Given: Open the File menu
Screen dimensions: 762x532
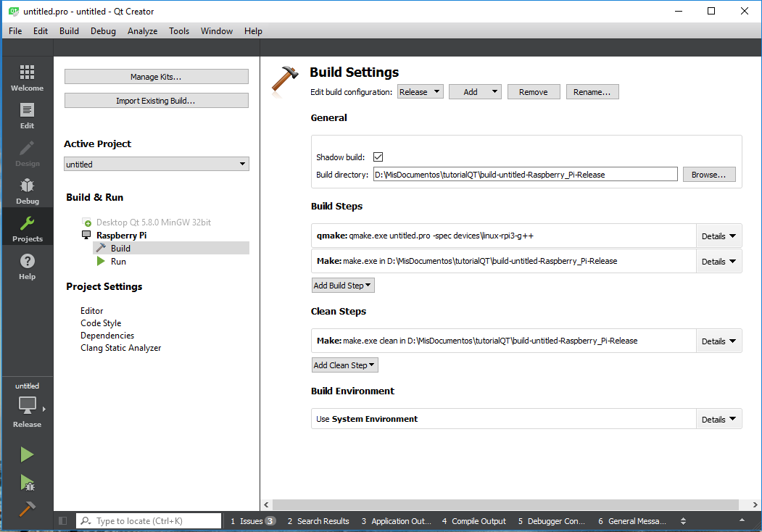Looking at the screenshot, I should tap(15, 31).
